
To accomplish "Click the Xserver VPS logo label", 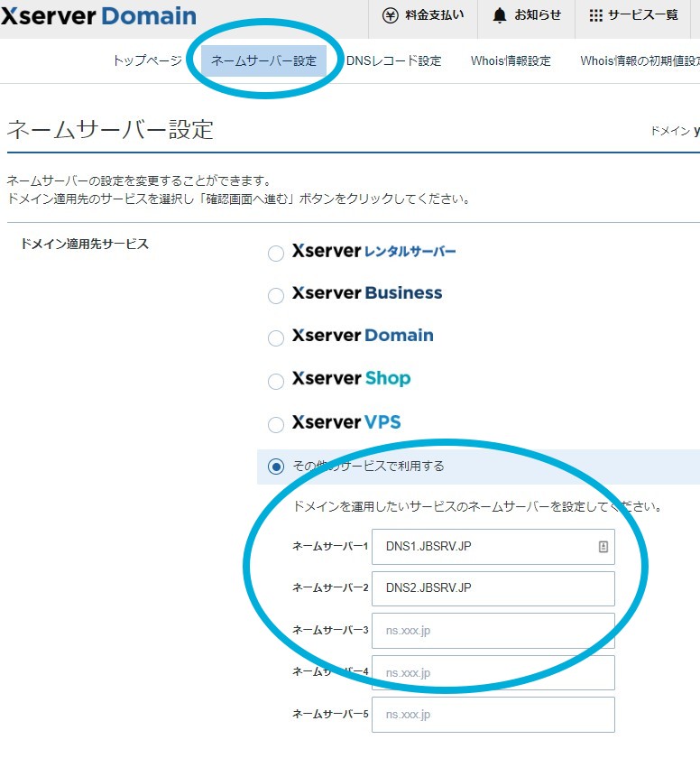I will [346, 422].
